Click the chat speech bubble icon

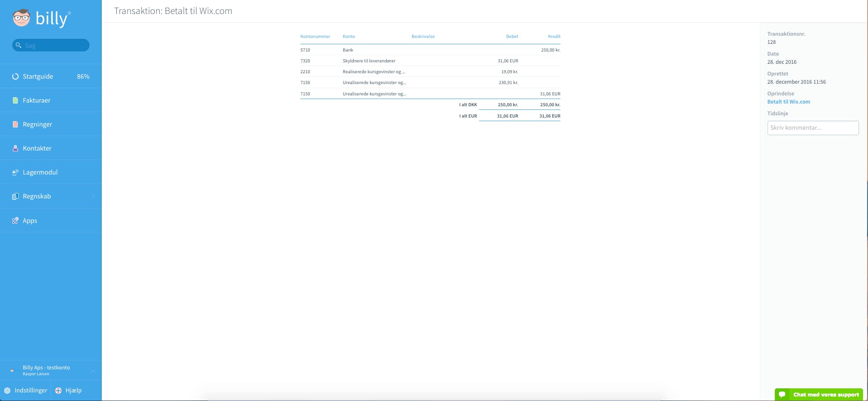(x=782, y=395)
